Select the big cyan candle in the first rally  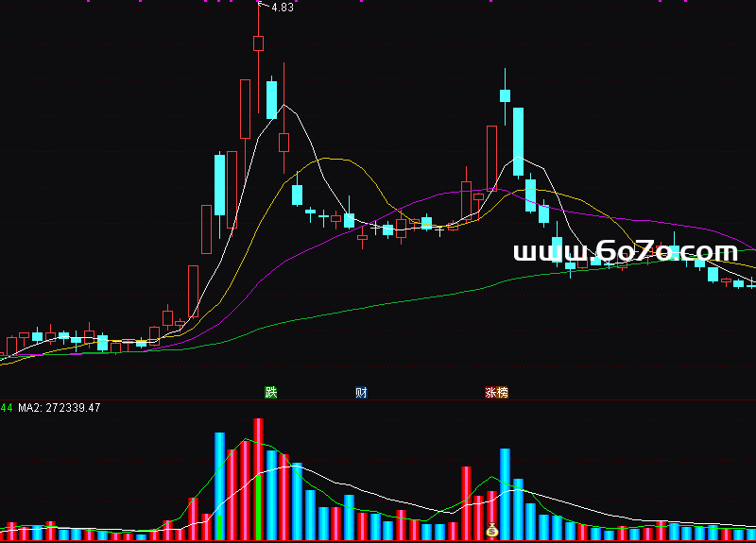tap(220, 184)
